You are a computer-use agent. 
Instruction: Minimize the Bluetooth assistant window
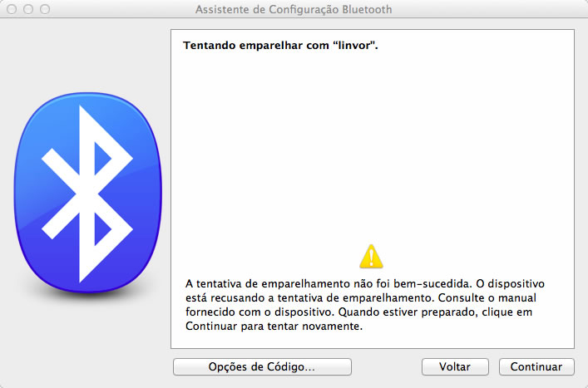point(28,9)
